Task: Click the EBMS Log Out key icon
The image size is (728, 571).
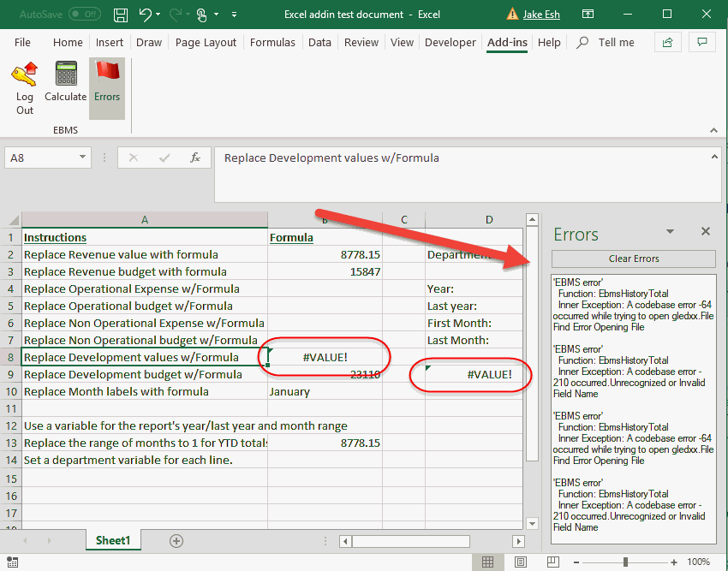Action: point(25,74)
